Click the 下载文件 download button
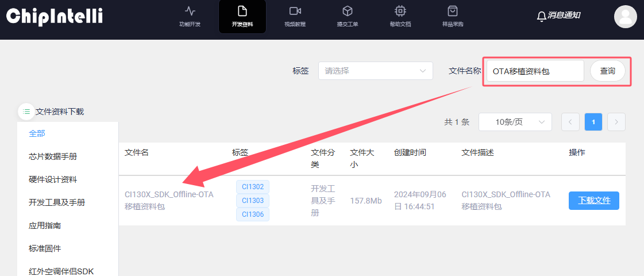This screenshot has height=276, width=644. (x=593, y=201)
